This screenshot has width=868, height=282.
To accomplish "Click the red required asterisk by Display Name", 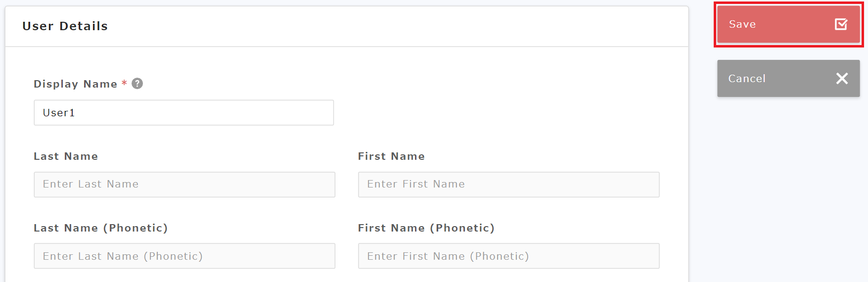I will click(124, 84).
